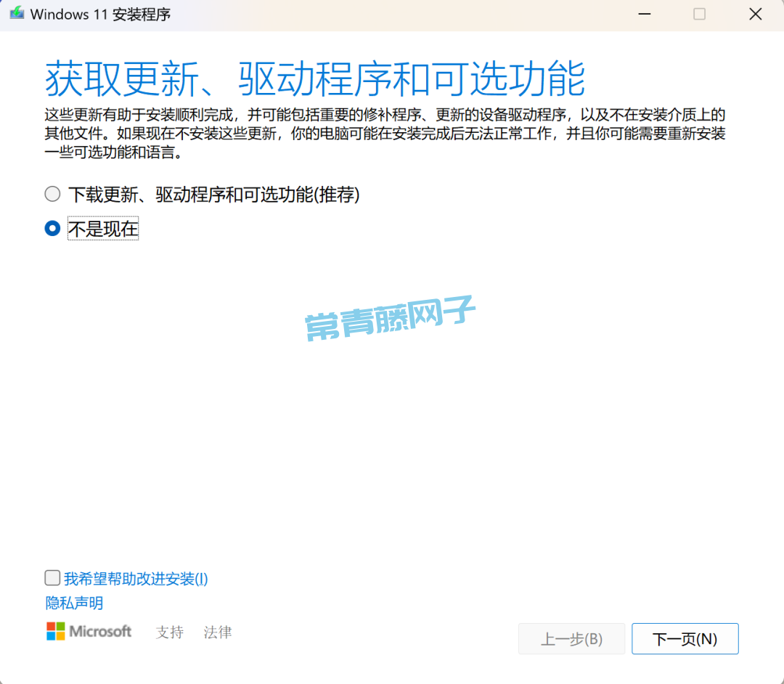
Task: Click the description paragraph below the heading
Action: (385, 134)
